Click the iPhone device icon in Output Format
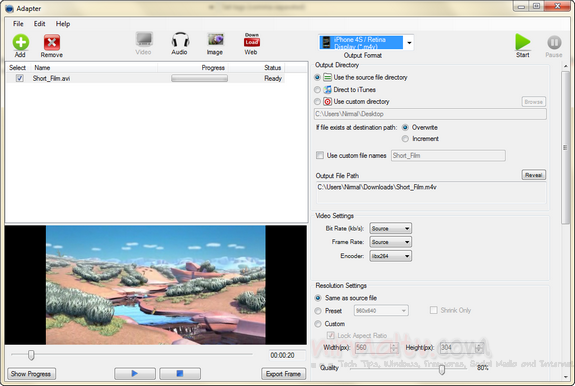 [x=325, y=43]
